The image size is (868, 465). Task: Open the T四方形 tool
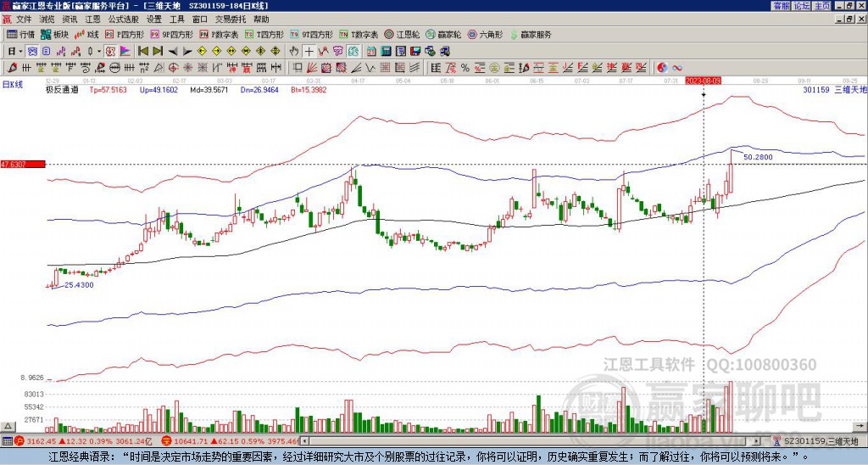click(264, 34)
